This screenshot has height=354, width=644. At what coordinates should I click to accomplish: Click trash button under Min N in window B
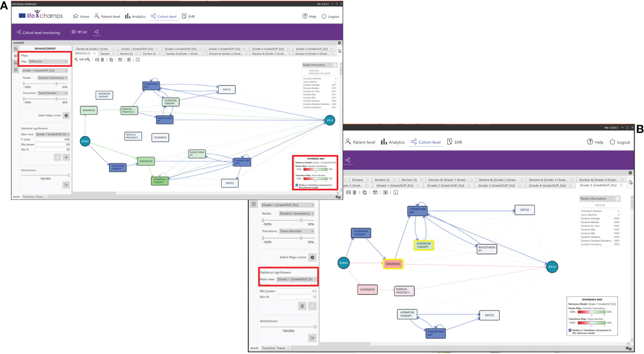pos(302,306)
